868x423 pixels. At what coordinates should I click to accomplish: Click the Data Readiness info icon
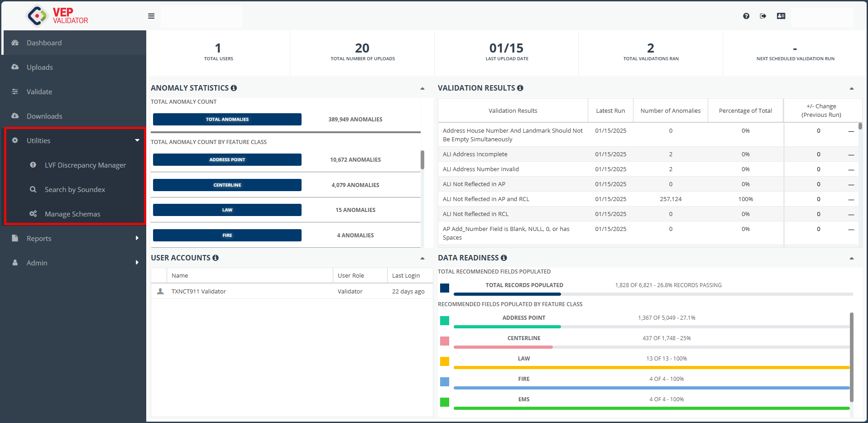504,258
